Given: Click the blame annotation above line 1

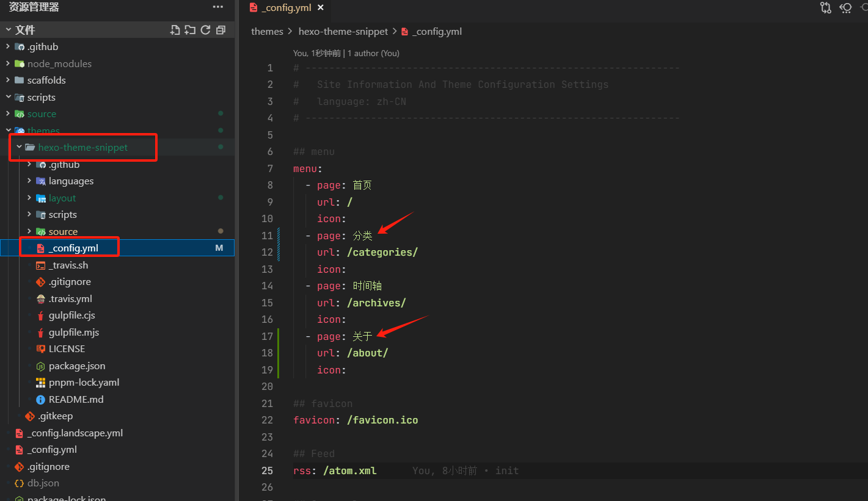Looking at the screenshot, I should (346, 54).
